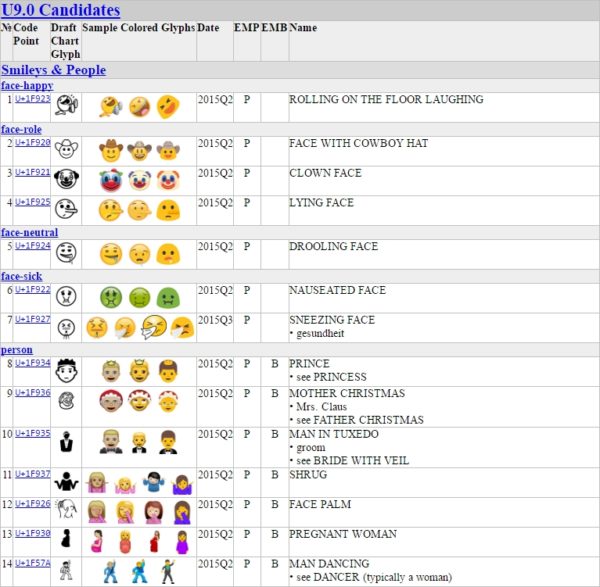The width and height of the screenshot is (600, 587).
Task: Open code point link U+1F934
Action: (x=33, y=363)
